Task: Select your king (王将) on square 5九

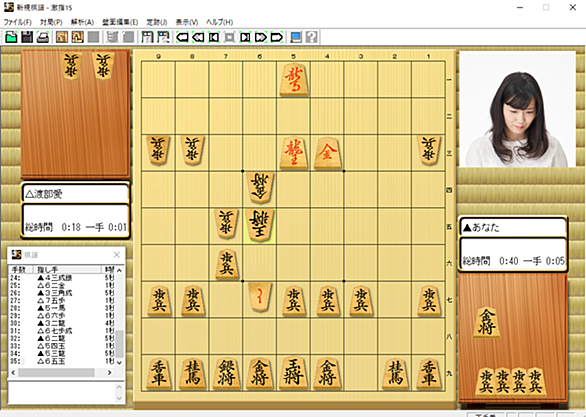Action: tap(293, 372)
